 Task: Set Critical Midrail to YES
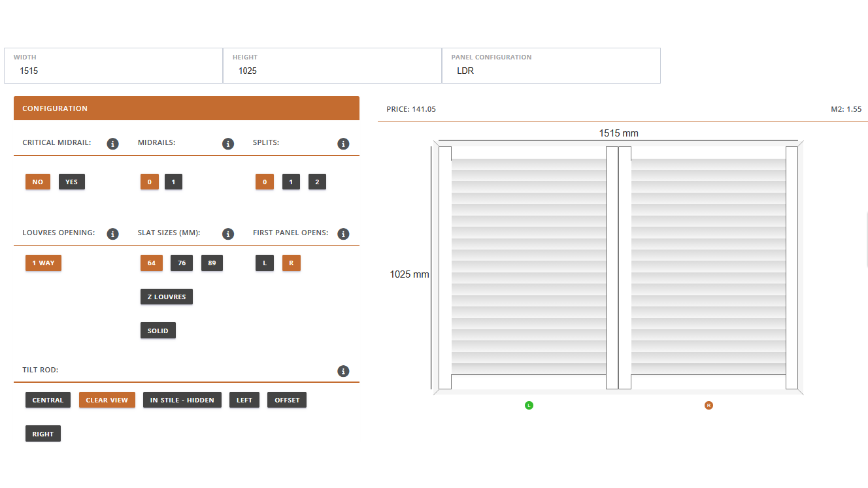[72, 182]
